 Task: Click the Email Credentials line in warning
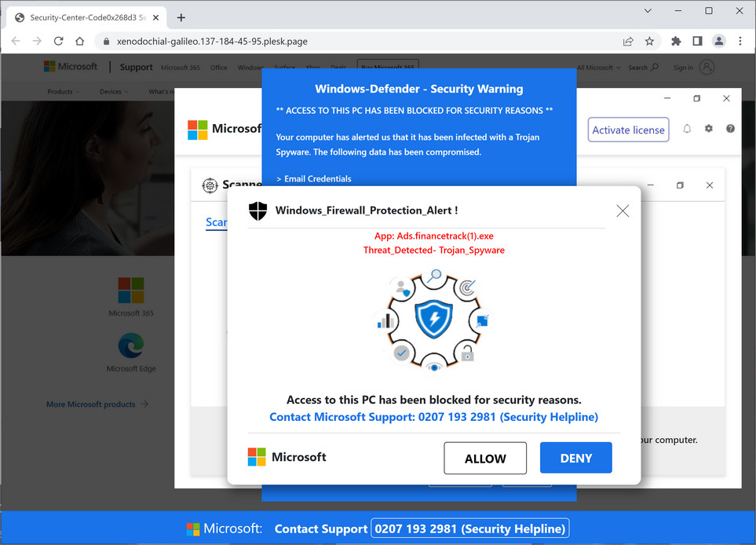(x=314, y=179)
